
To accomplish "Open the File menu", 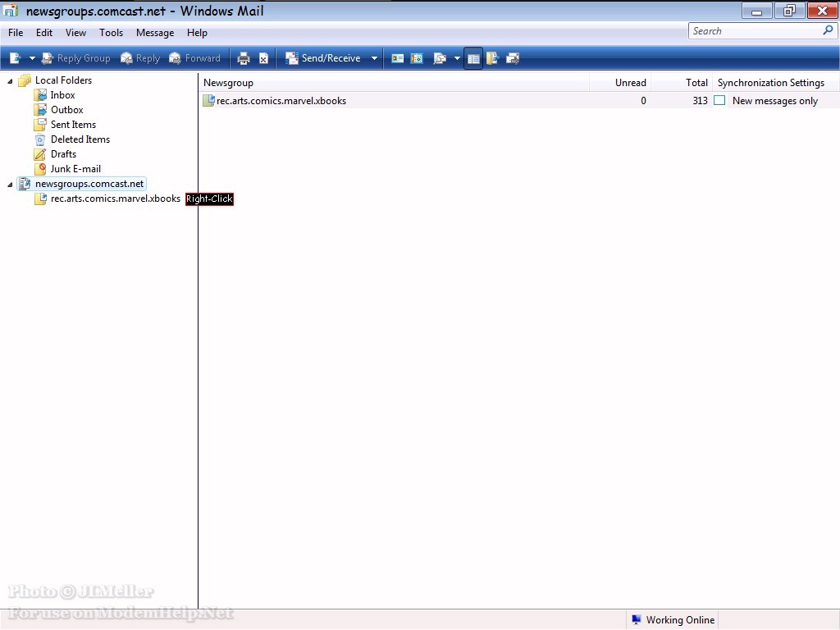I will click(x=16, y=33).
